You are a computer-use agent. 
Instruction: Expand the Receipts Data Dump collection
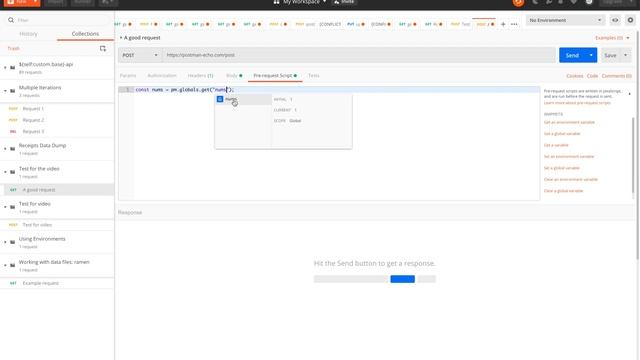pos(5,149)
